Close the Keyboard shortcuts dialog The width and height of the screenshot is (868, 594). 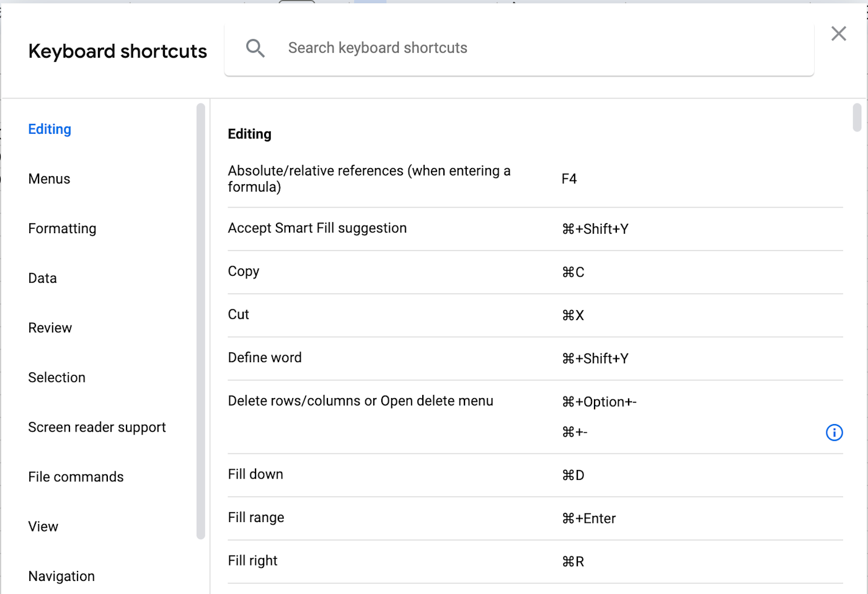[838, 33]
